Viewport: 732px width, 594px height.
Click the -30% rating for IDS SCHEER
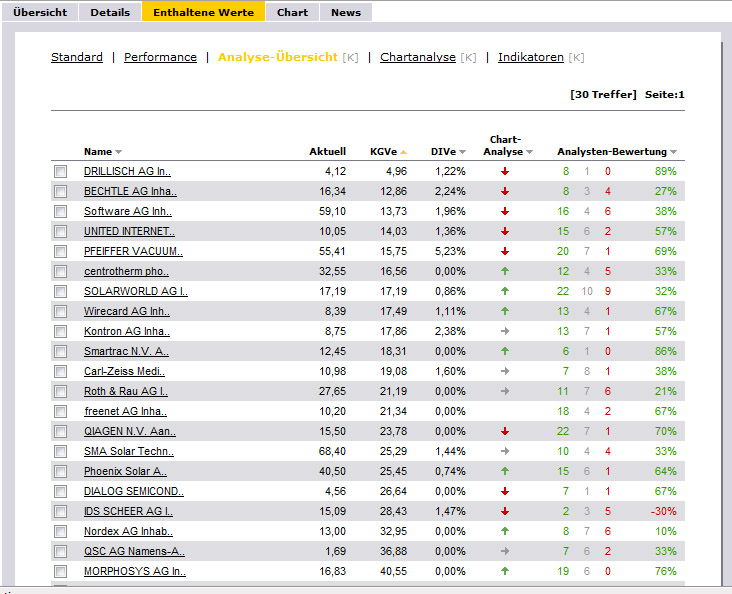[x=663, y=511]
